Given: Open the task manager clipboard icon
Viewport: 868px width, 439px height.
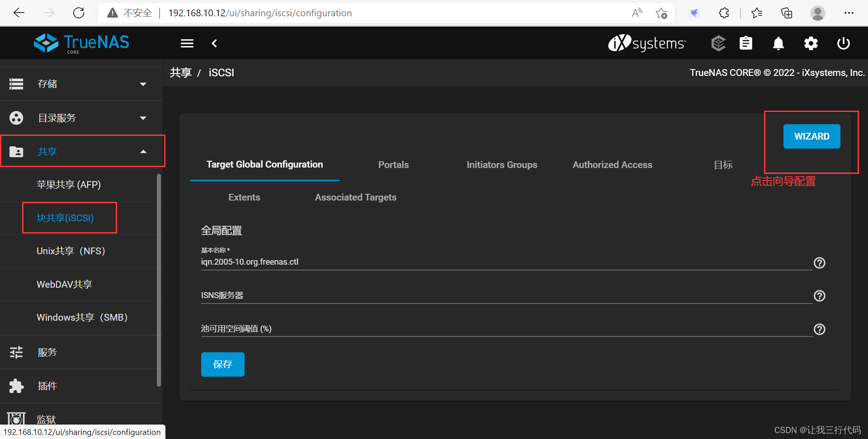Looking at the screenshot, I should tap(746, 43).
